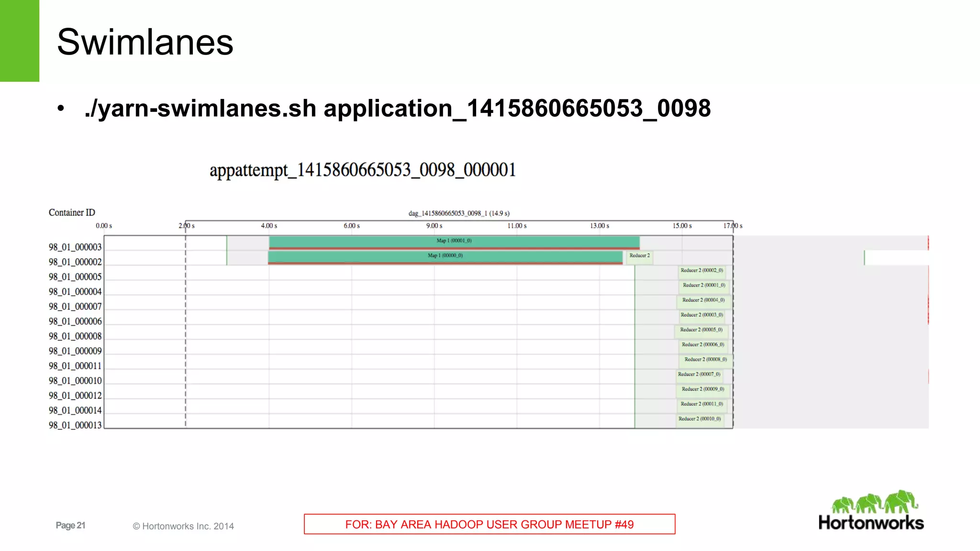Click the Reducer 2 (00009_0) block
Viewport: 980px width, 551px height.
click(x=703, y=390)
